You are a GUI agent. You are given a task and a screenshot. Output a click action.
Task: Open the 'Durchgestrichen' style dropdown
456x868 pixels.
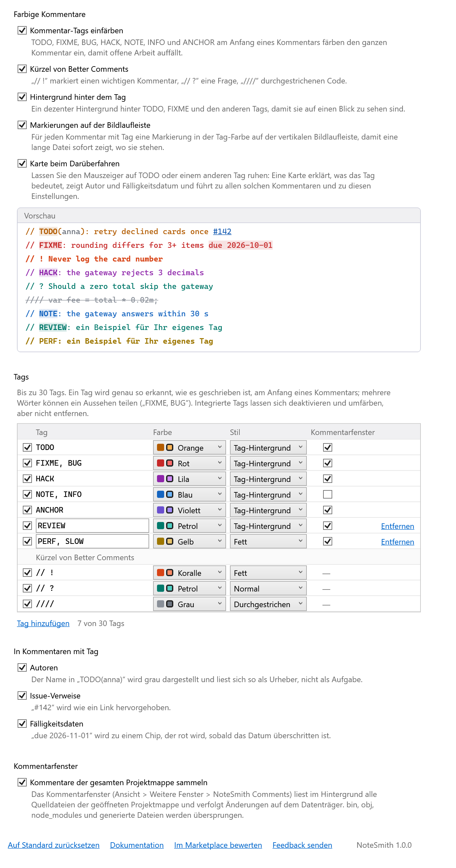[268, 604]
